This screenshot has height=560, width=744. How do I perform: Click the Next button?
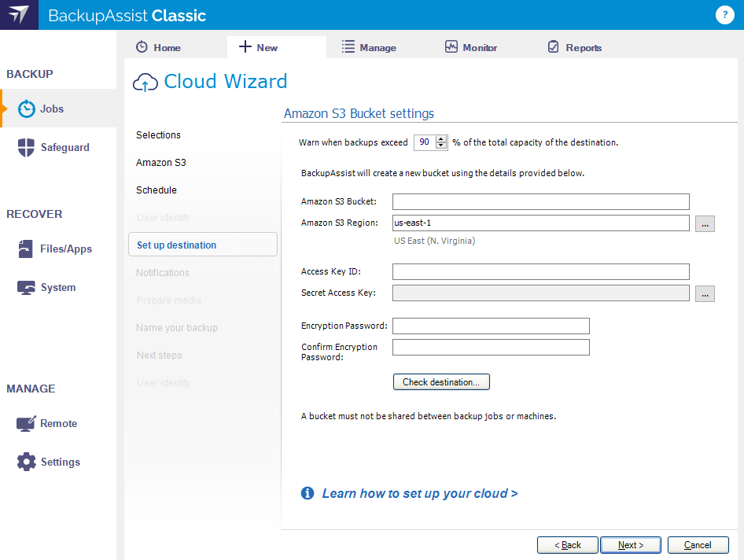630,545
